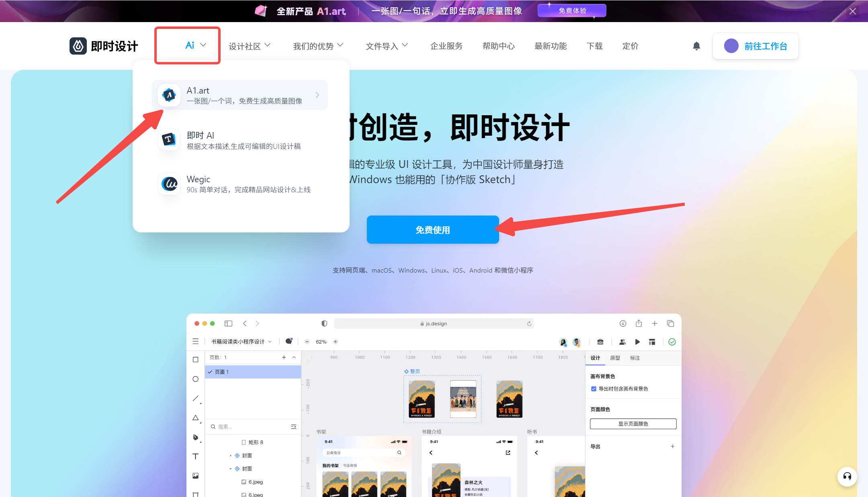Click the 免费使用 button
This screenshot has height=497, width=868.
pos(433,230)
